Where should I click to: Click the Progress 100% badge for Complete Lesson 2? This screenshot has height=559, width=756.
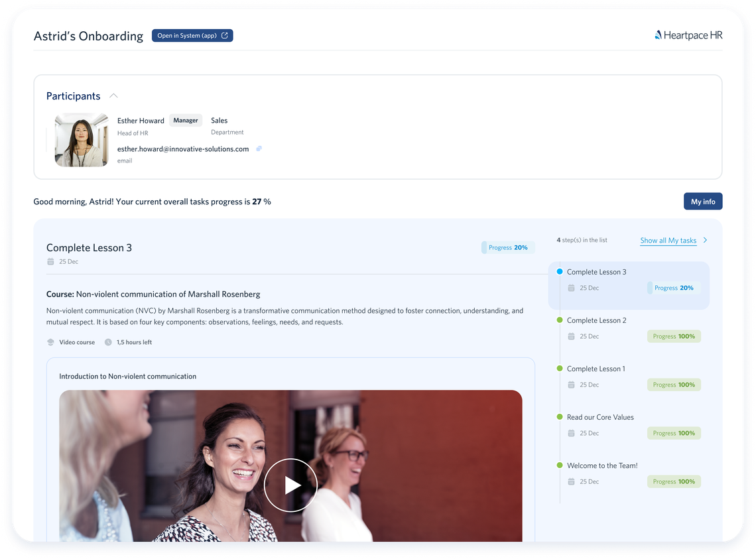[x=674, y=336]
